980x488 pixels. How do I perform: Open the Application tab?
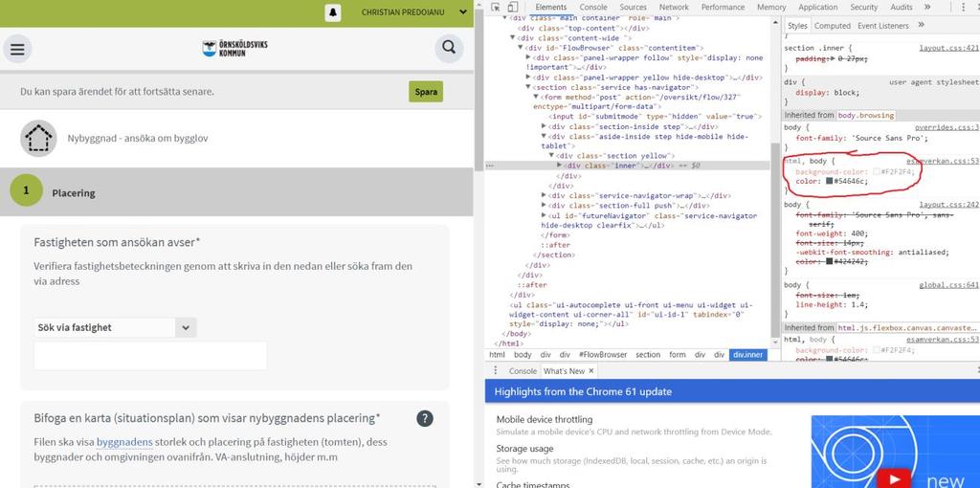tap(817, 7)
